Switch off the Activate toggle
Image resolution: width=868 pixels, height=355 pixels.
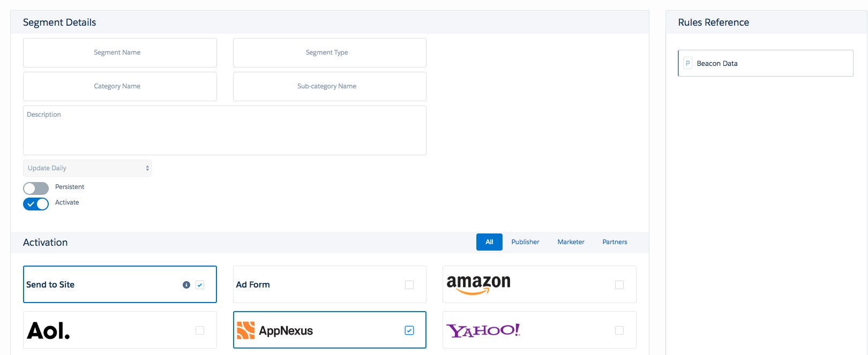coord(36,204)
